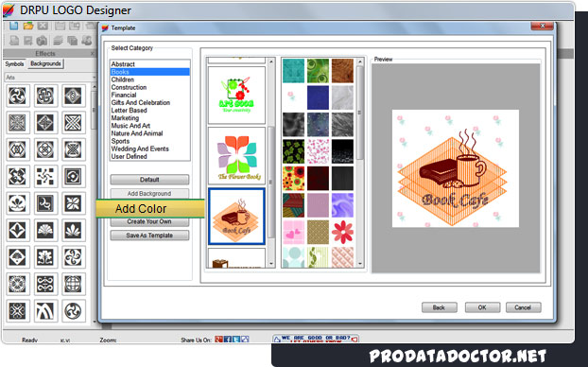Select Construction category
The image size is (588, 367).
click(x=149, y=87)
